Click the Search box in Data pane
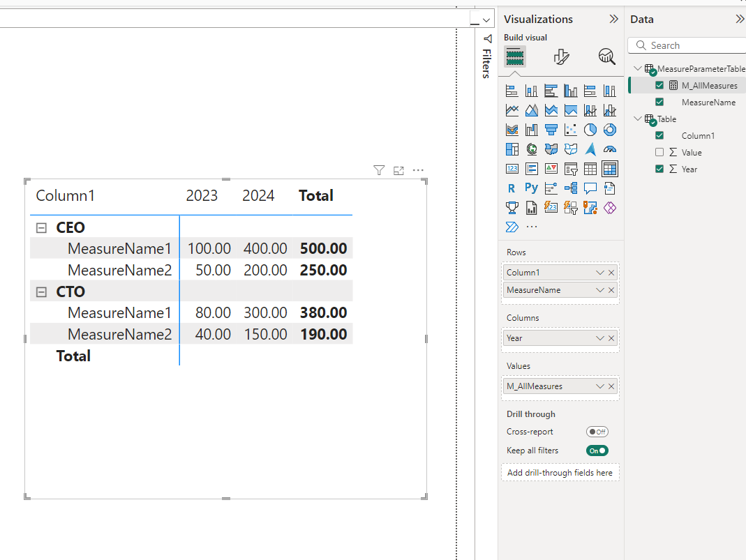 point(687,45)
